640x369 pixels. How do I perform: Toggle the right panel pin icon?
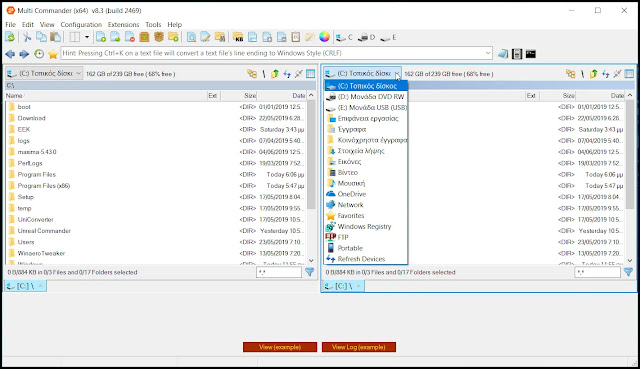pos(617,73)
